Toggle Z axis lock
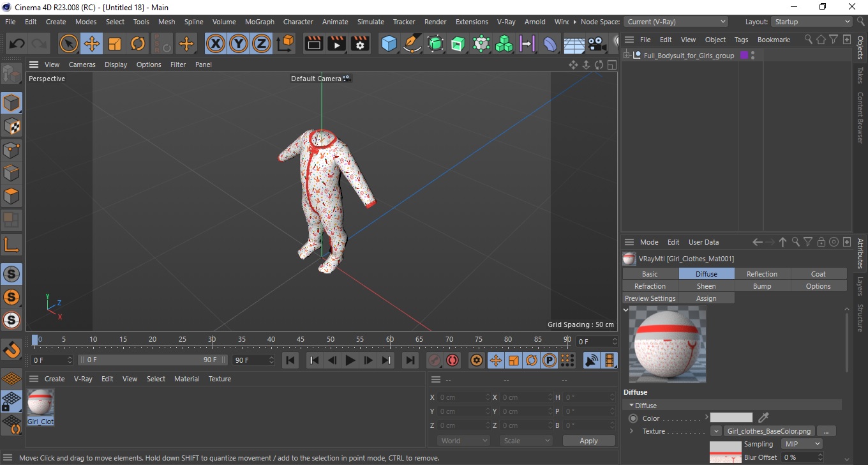868x465 pixels. pyautogui.click(x=262, y=43)
